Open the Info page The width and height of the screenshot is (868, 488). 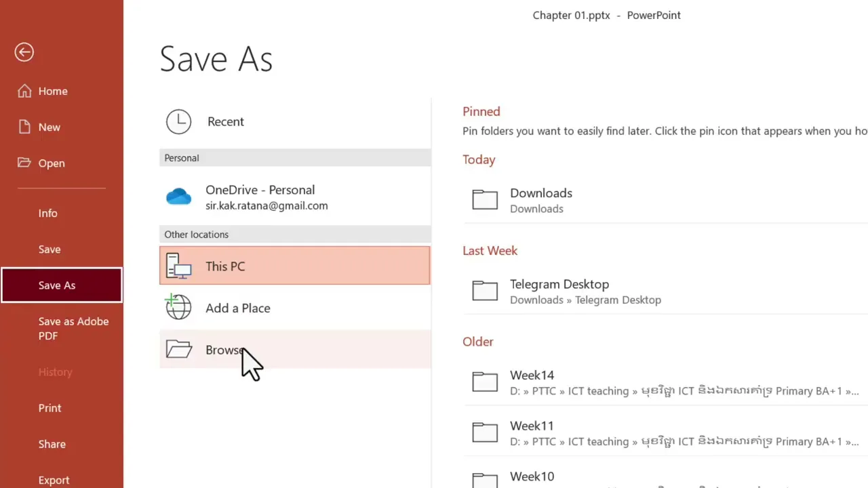(x=62, y=213)
